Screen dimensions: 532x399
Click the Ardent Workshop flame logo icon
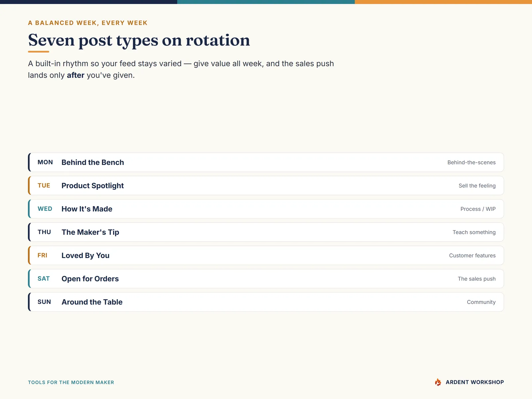pos(438,382)
